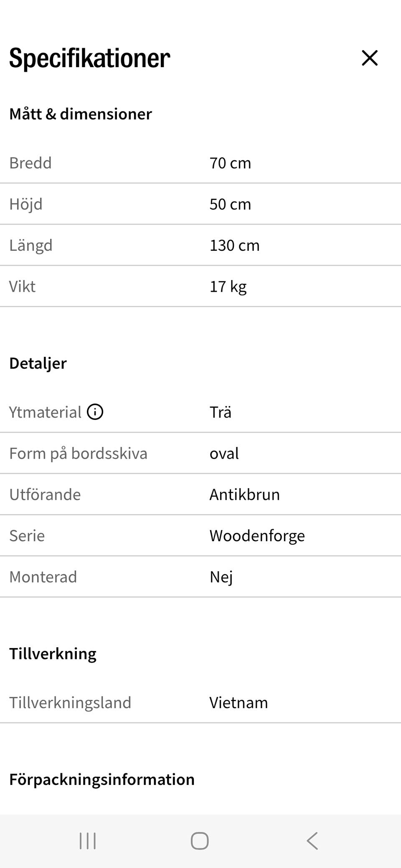The height and width of the screenshot is (868, 401).
Task: Open the Android recent apps button
Action: click(x=88, y=841)
